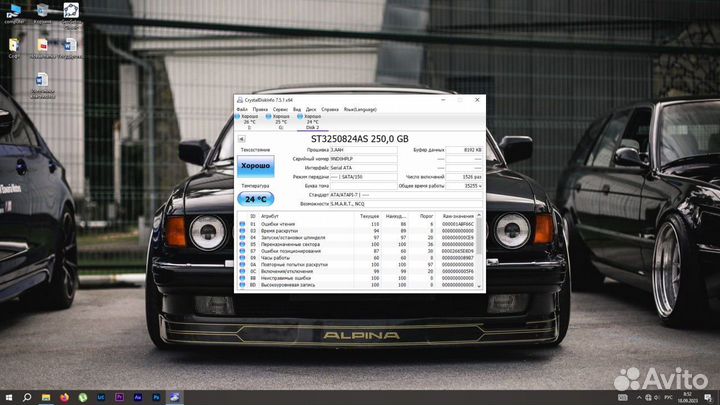The image size is (720, 405).
Task: Click the blue status icon for attribute 01
Action: 242,222
